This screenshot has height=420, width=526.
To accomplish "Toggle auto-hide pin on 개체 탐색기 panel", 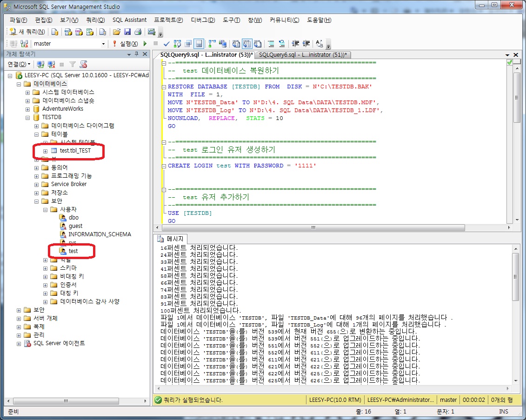I will coord(137,54).
